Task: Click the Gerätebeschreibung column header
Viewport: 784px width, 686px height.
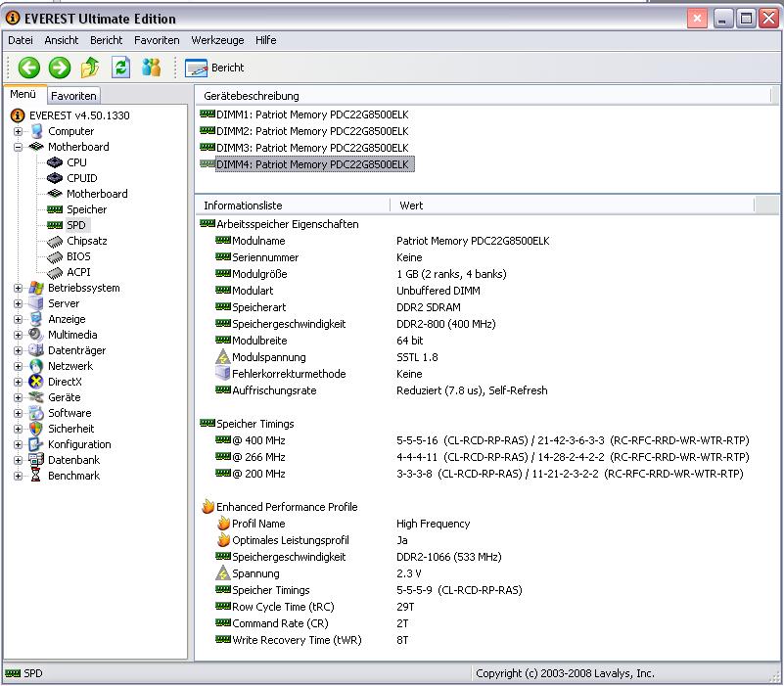Action: click(483, 96)
